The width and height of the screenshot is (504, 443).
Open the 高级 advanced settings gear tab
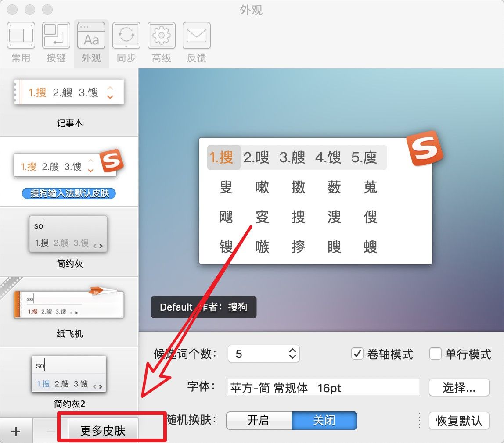[162, 42]
